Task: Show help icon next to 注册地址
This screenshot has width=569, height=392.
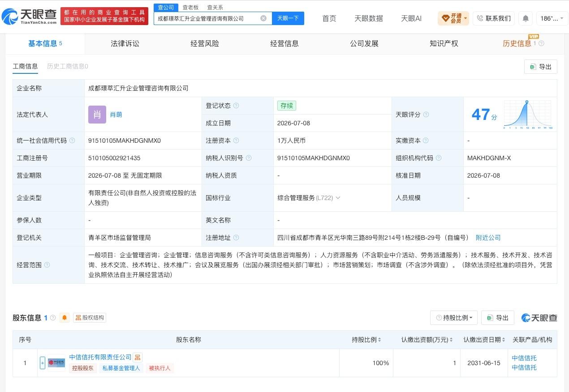Action: pos(236,238)
